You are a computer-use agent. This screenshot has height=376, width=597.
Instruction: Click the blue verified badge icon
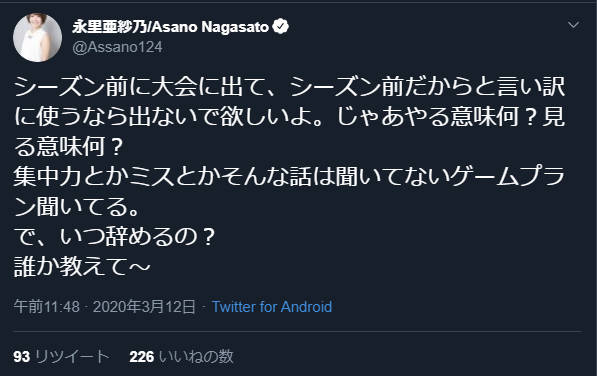click(281, 27)
